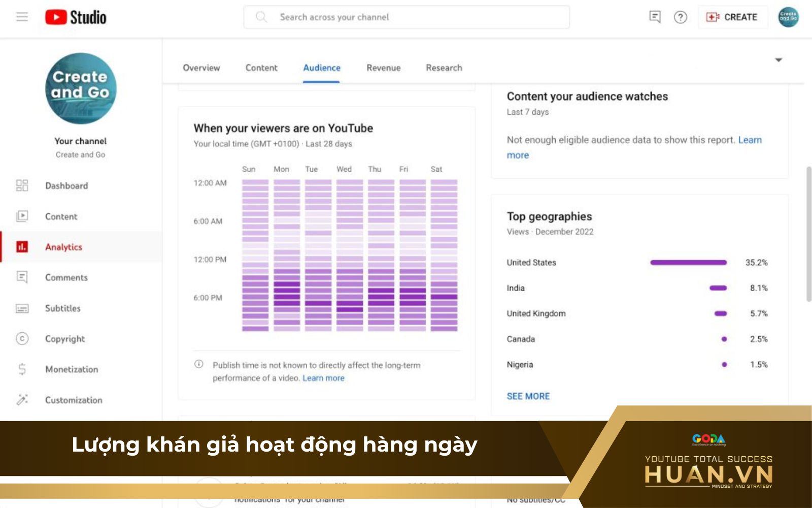
Task: Click the Analytics bar chart icon
Action: 22,247
